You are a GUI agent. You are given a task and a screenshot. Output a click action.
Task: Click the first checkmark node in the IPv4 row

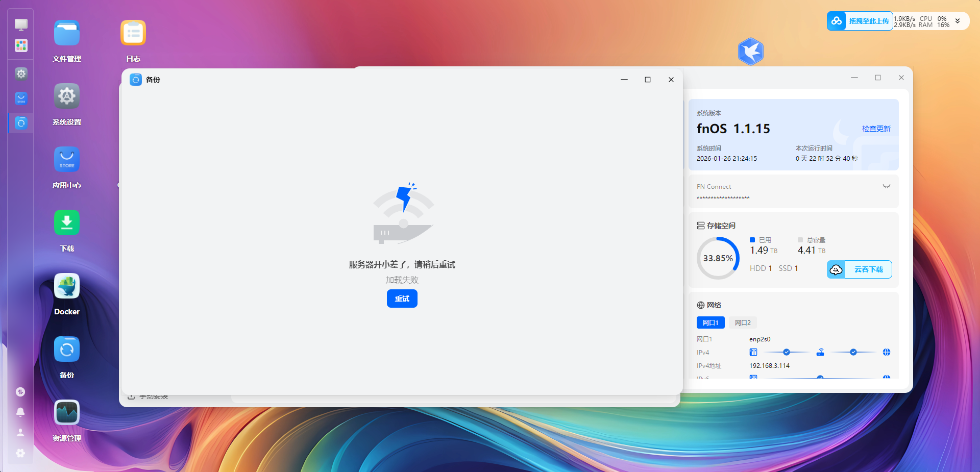click(x=787, y=352)
